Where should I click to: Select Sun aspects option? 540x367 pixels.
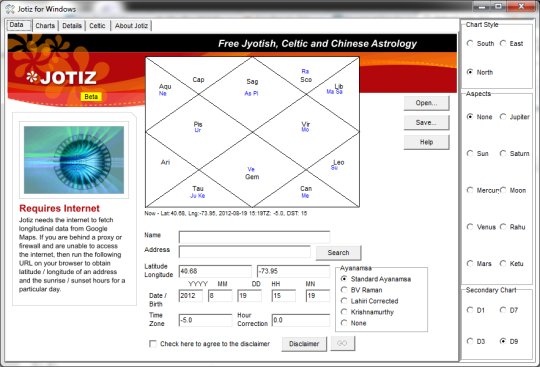pyautogui.click(x=478, y=153)
